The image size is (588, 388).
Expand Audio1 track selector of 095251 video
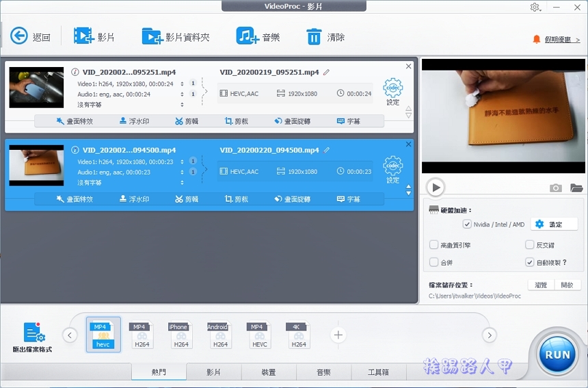(183, 94)
